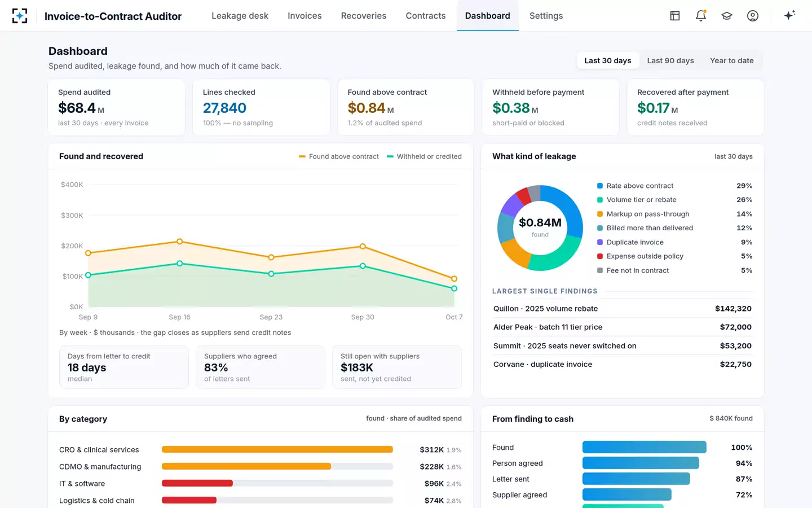Click the Duplicate invoice purple swatch
Image resolution: width=812 pixels, height=508 pixels.
point(600,242)
